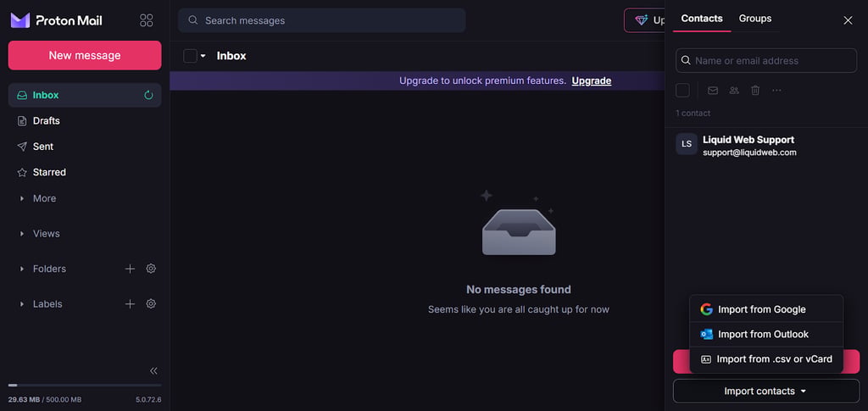Toggle the Import contacts dropdown
Image resolution: width=868 pixels, height=411 pixels.
[766, 392]
